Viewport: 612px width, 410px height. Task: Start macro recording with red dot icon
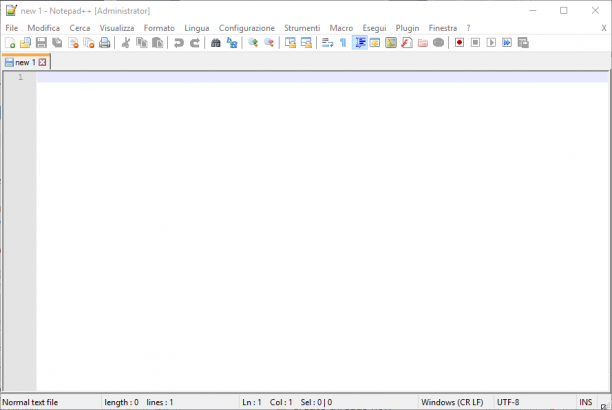tap(459, 43)
